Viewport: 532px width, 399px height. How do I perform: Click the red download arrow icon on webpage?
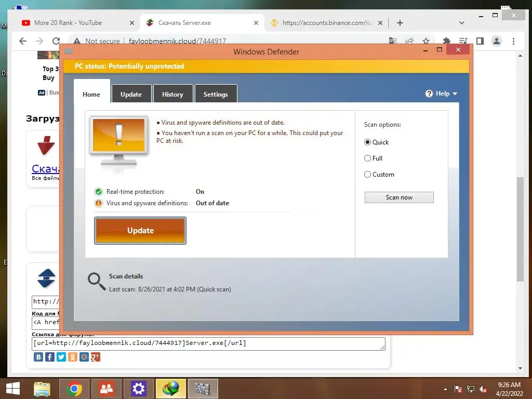click(x=46, y=146)
